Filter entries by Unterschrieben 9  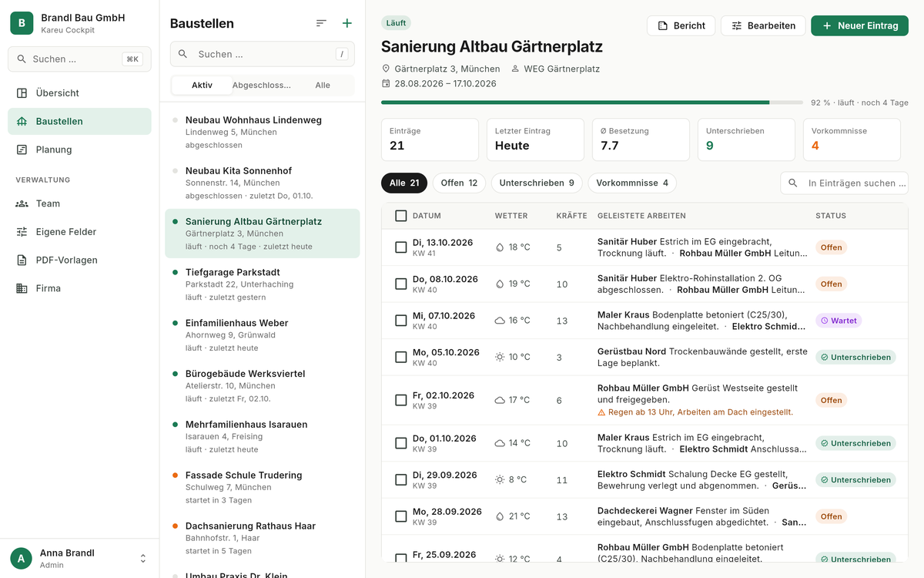click(537, 183)
